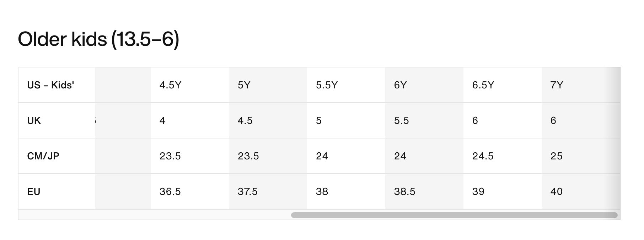
Task: Click the EU row header
Action: coord(34,192)
